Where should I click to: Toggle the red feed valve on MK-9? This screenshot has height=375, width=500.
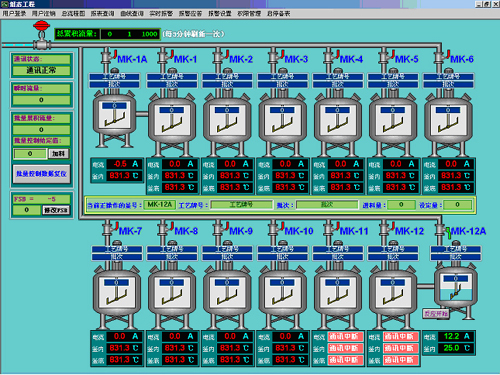click(227, 226)
